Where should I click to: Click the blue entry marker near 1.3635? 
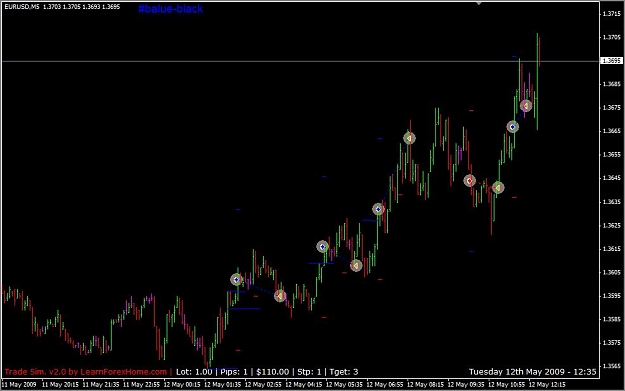click(378, 209)
